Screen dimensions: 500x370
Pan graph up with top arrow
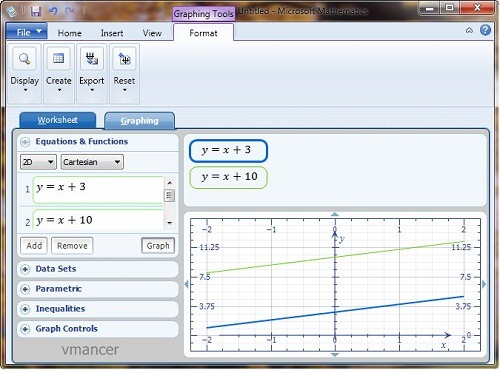point(335,214)
